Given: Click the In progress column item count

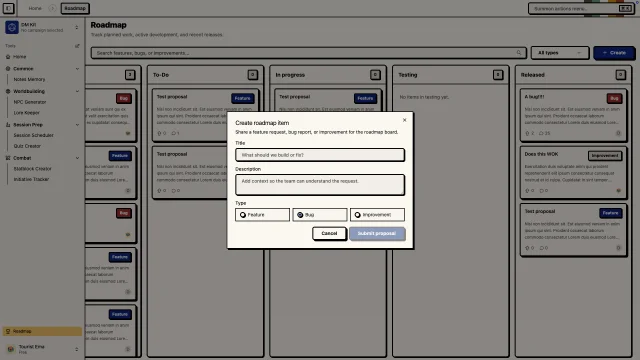Looking at the screenshot, I should coord(375,75).
